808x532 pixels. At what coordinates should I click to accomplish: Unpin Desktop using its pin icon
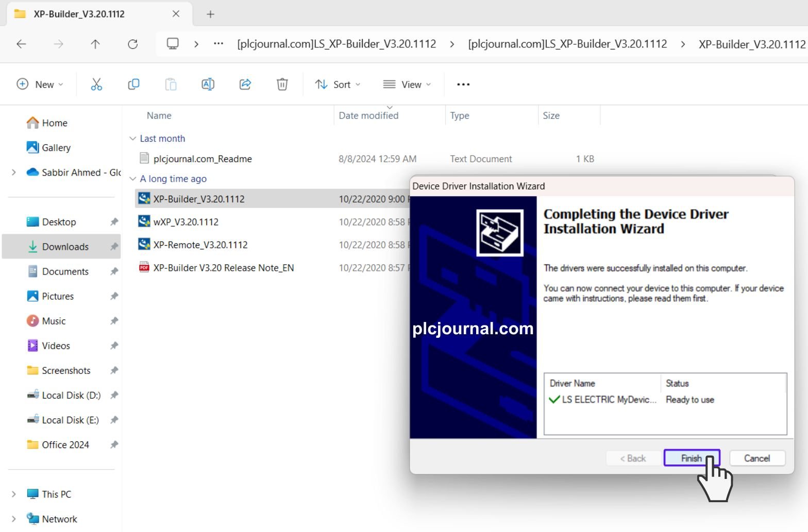click(114, 222)
